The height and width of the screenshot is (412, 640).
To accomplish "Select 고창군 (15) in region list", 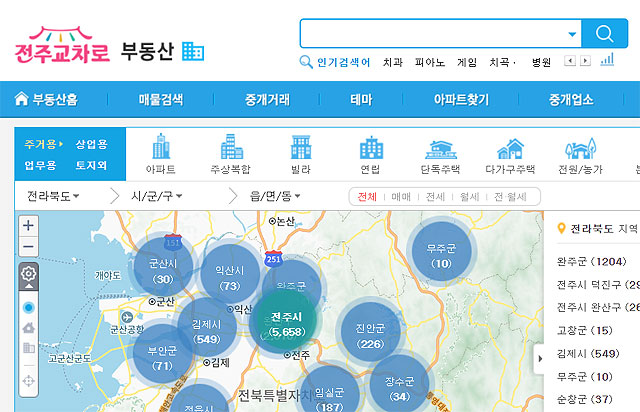I will (585, 330).
